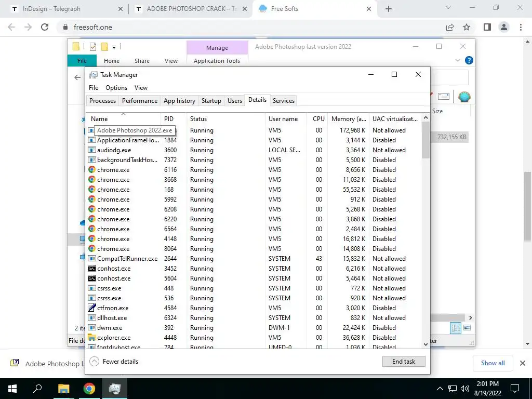Close the ADOBE PHOTOSHOP CRACK tab
Image resolution: width=532 pixels, height=399 pixels.
click(x=245, y=9)
